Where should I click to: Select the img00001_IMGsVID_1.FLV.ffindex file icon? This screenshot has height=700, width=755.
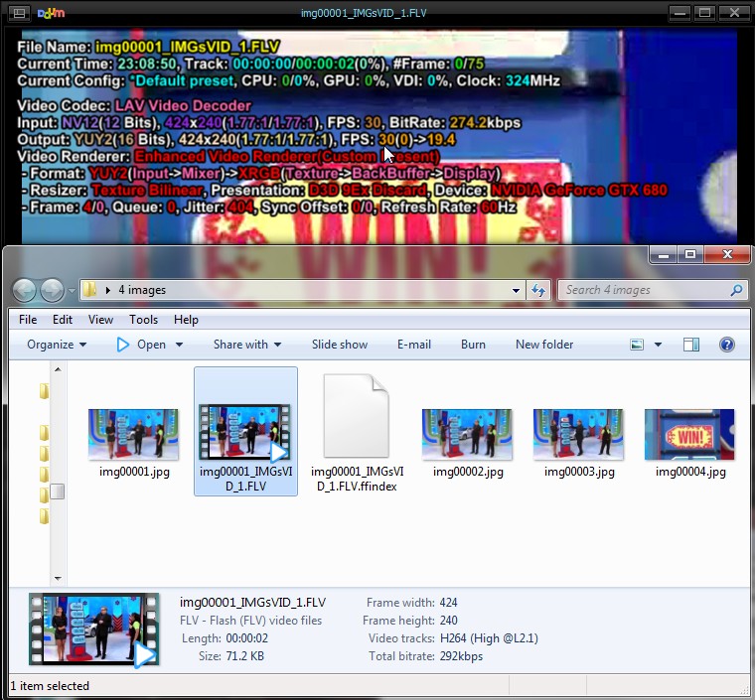click(x=356, y=416)
